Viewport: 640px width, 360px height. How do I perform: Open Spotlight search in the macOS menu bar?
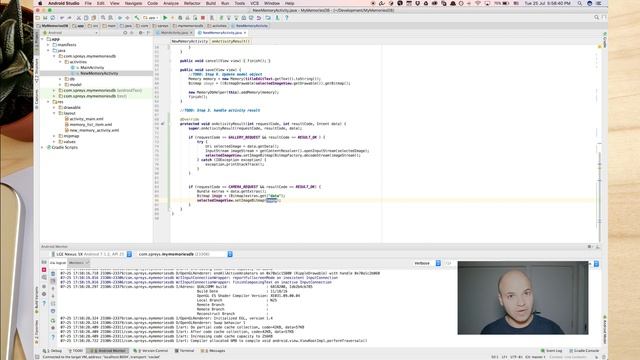[580, 3]
